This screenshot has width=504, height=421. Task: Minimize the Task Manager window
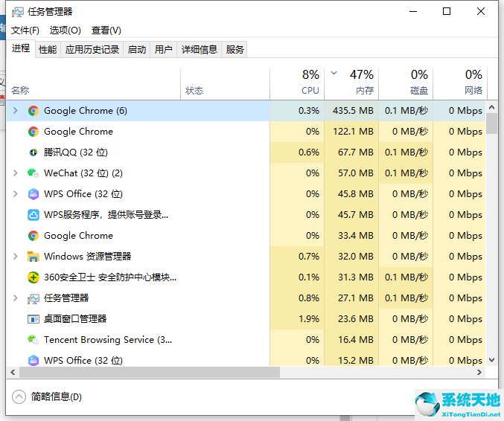(413, 12)
